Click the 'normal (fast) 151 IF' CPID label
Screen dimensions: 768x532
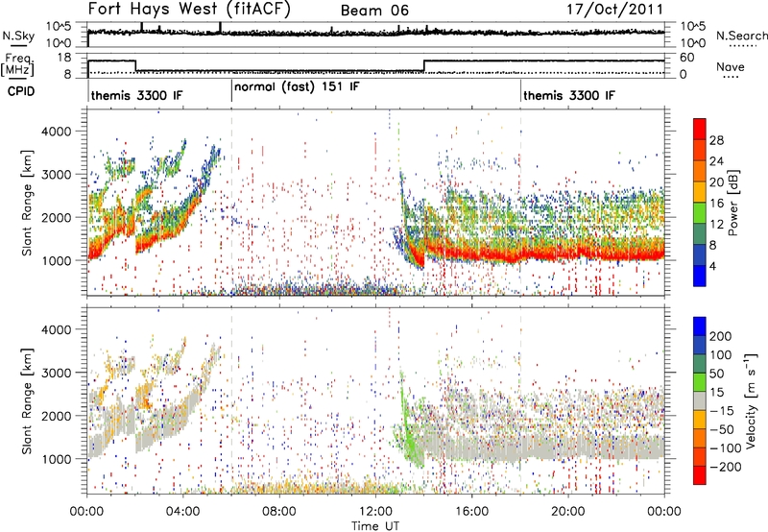[297, 87]
